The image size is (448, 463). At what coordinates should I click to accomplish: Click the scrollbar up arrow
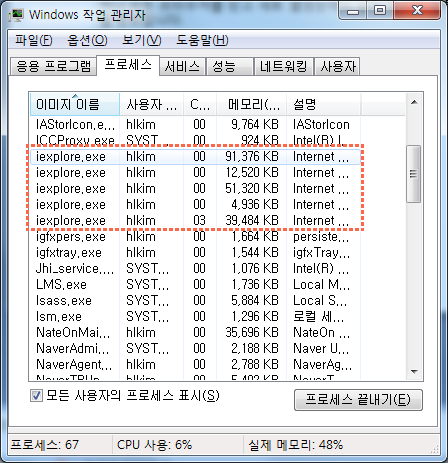[414, 102]
